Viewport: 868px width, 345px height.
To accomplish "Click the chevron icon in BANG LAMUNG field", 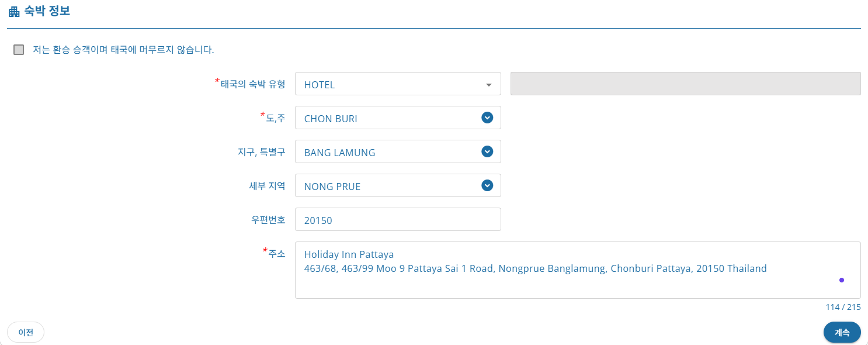I will tap(487, 151).
